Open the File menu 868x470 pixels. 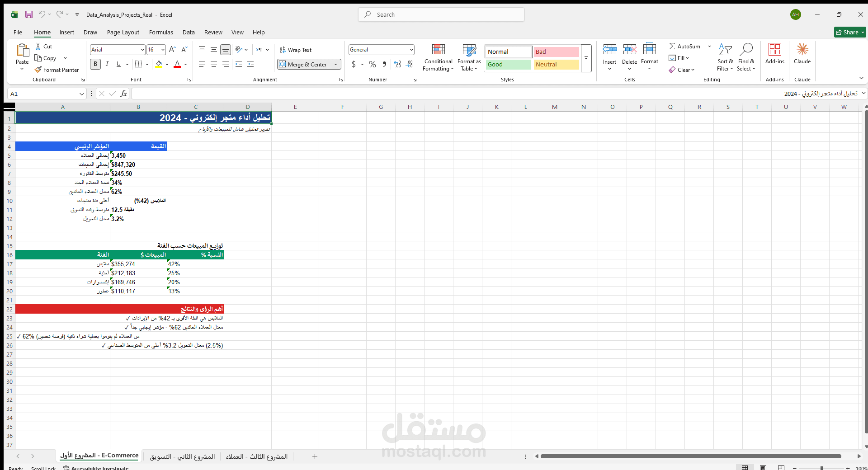(18, 32)
